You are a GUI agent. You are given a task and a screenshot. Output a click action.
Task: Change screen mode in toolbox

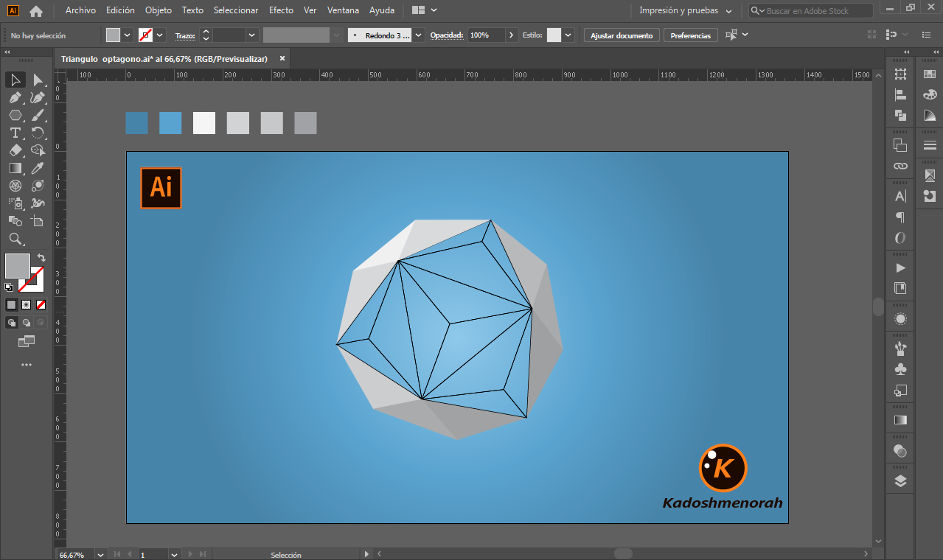(27, 341)
